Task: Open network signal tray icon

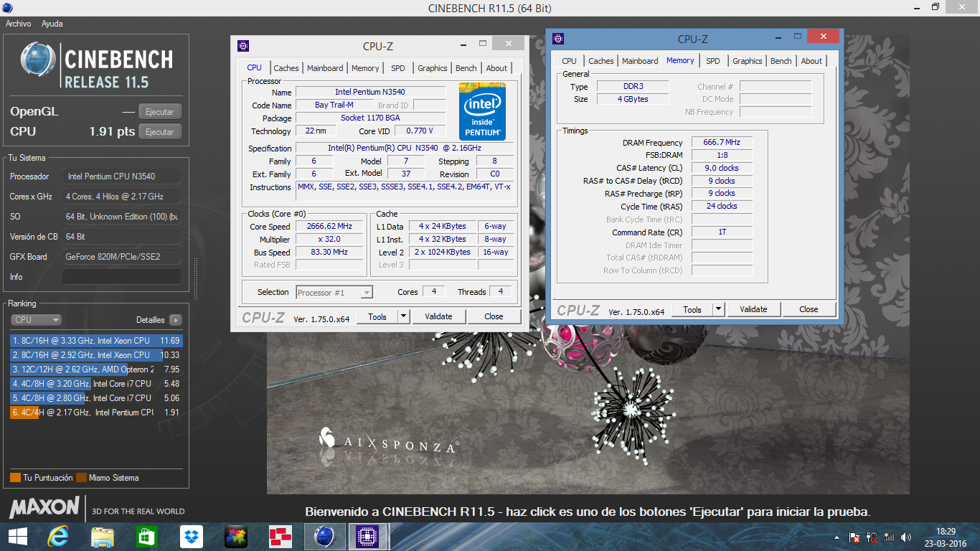Action: (890, 537)
